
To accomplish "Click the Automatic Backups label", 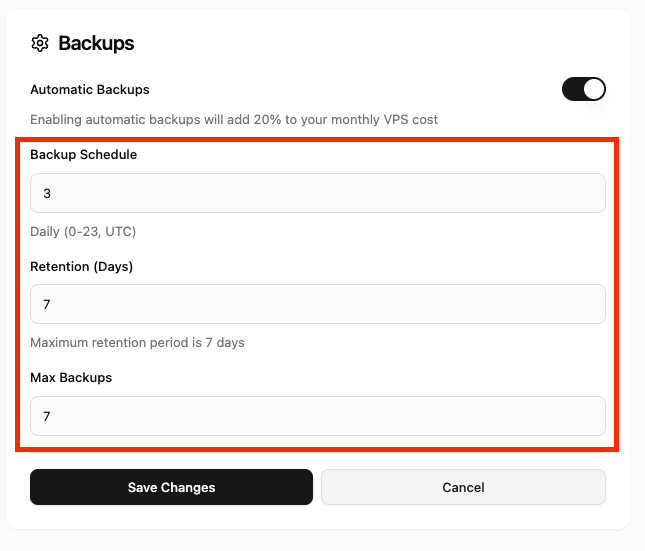I will point(90,90).
